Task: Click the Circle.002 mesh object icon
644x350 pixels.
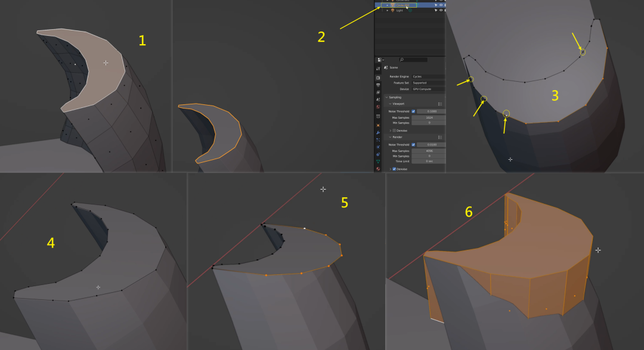Action: 392,5
